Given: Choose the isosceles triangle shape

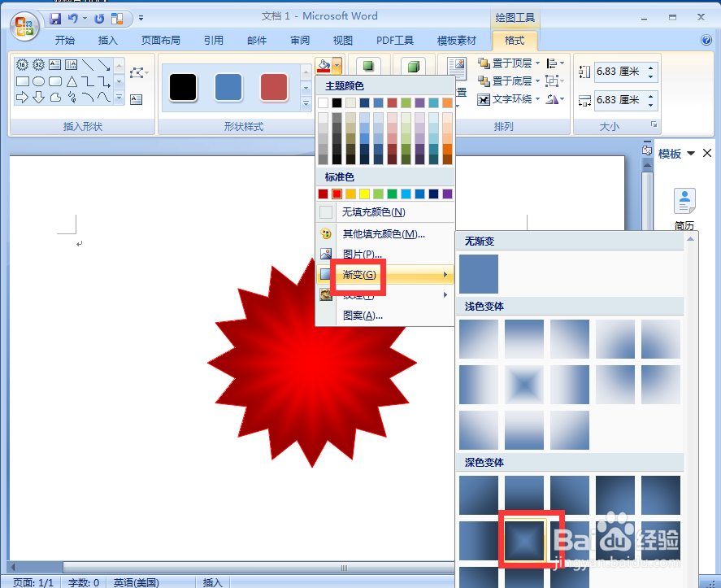Looking at the screenshot, I should (x=72, y=81).
